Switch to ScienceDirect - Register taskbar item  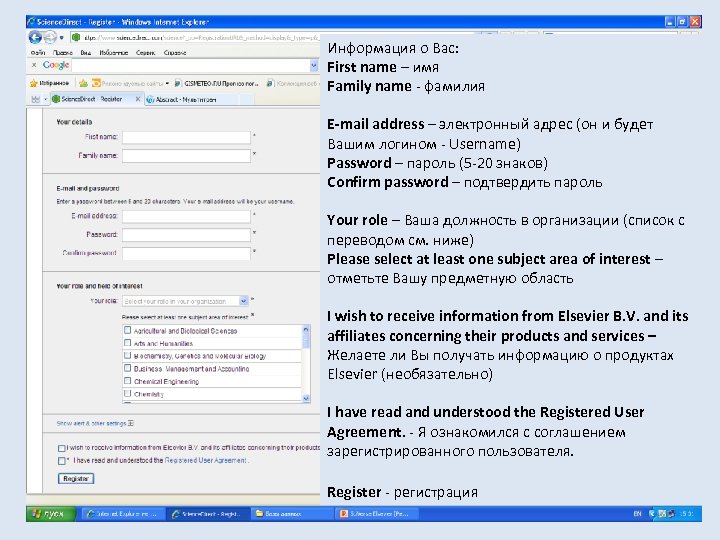206,514
